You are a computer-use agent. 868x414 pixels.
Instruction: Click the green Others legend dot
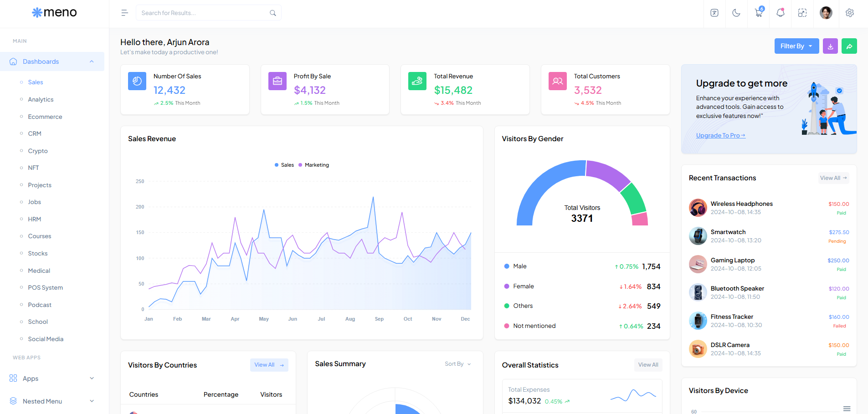[507, 306]
